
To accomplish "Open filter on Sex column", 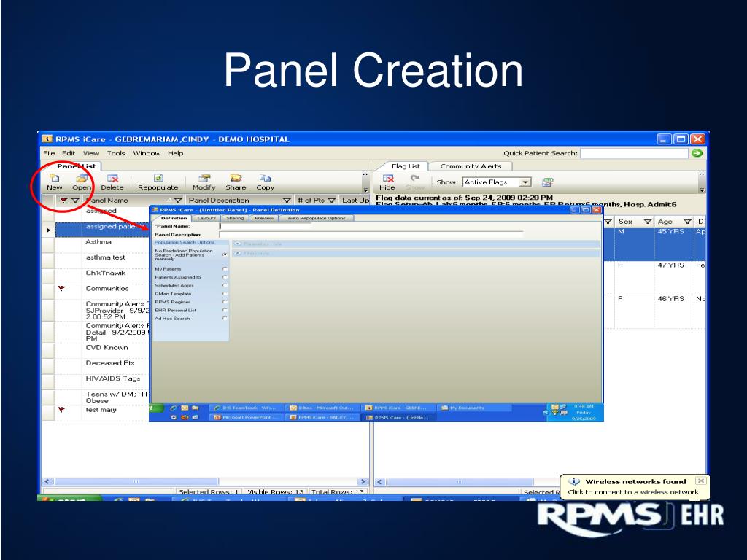I will click(648, 222).
